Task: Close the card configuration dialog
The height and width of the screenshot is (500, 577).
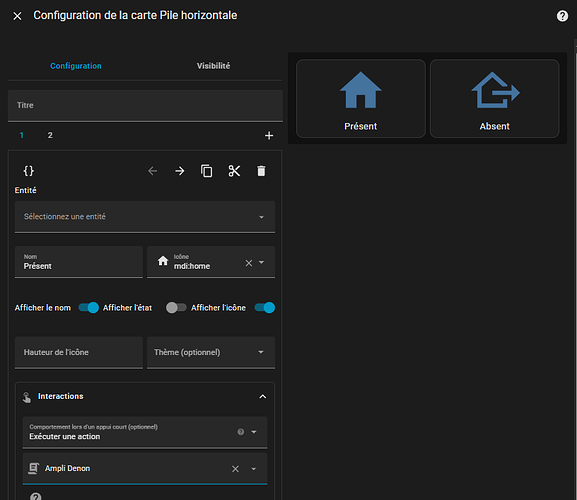Action: pyautogui.click(x=17, y=16)
